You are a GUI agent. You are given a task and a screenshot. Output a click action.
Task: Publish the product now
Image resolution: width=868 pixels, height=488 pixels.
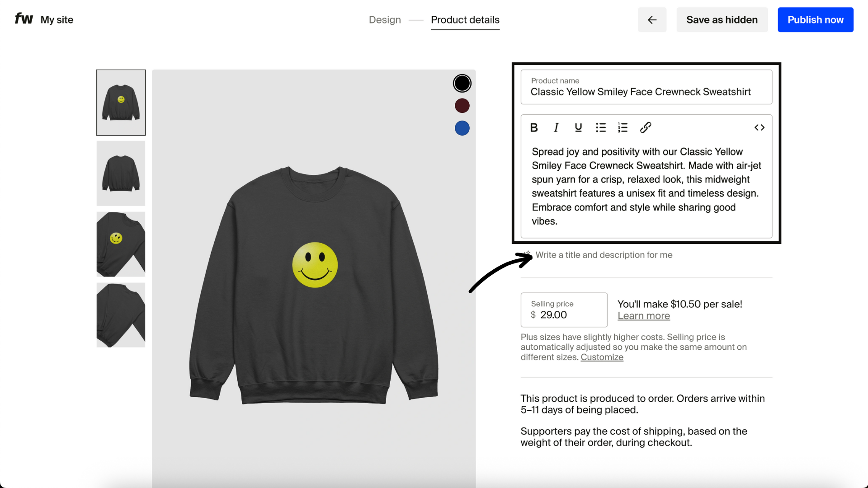[816, 20]
